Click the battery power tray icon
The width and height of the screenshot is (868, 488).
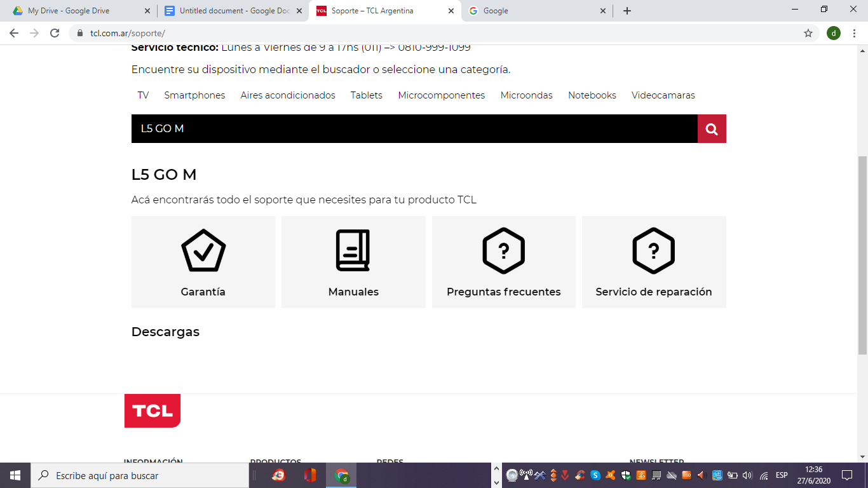733,475
